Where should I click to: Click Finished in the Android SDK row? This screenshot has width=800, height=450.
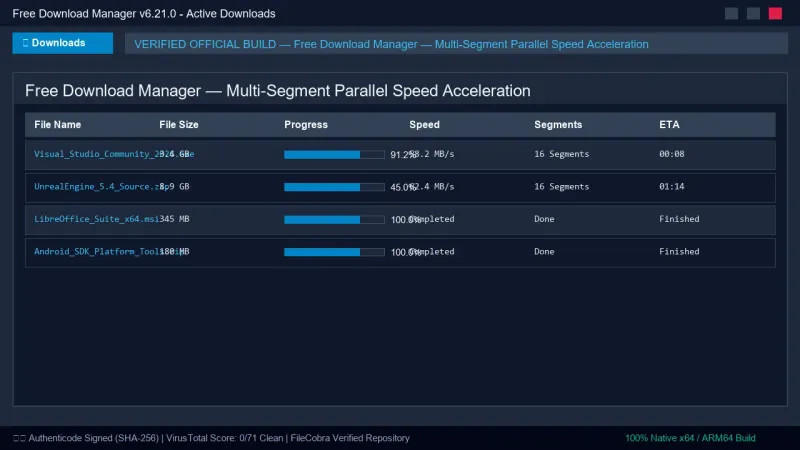(679, 252)
